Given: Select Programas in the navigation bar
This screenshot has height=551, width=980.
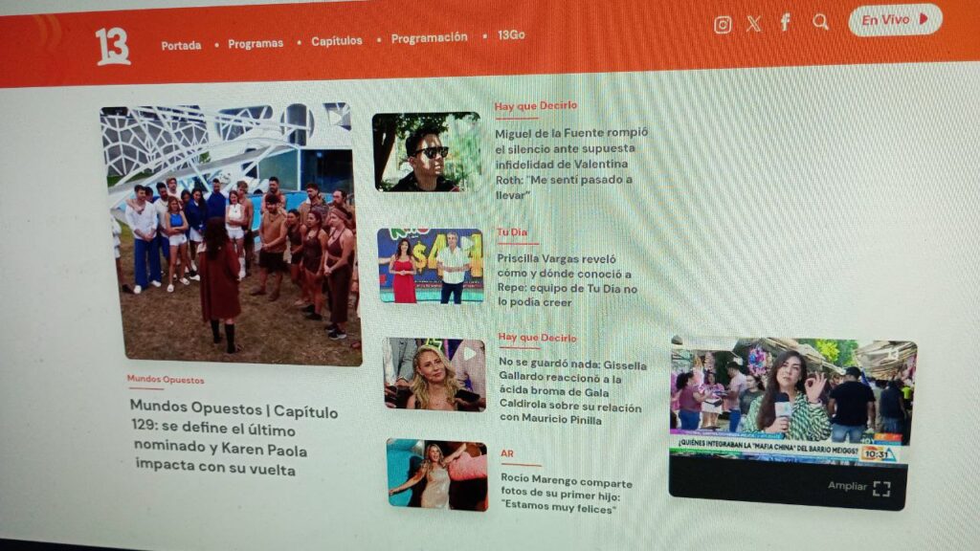Looking at the screenshot, I should pyautogui.click(x=257, y=41).
